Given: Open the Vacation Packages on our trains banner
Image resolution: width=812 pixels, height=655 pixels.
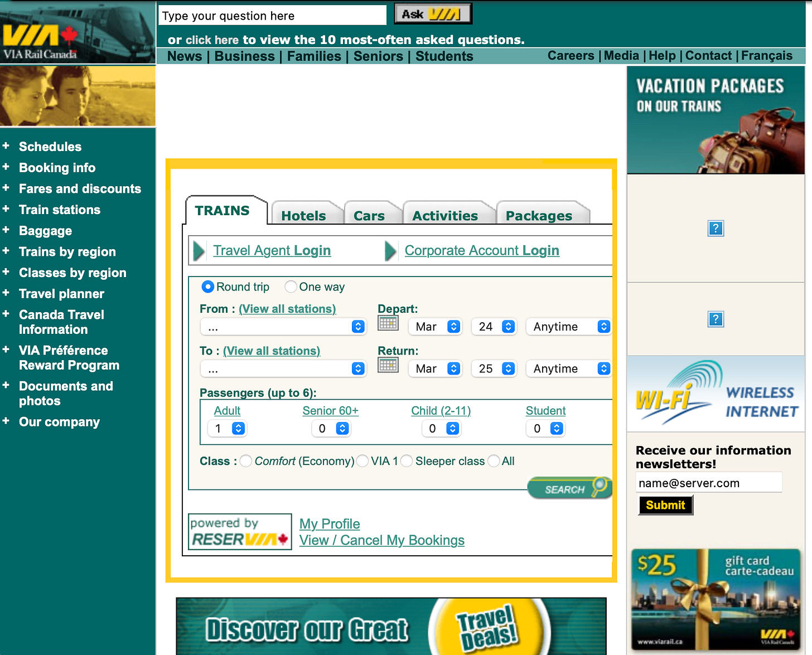Looking at the screenshot, I should pos(716,120).
